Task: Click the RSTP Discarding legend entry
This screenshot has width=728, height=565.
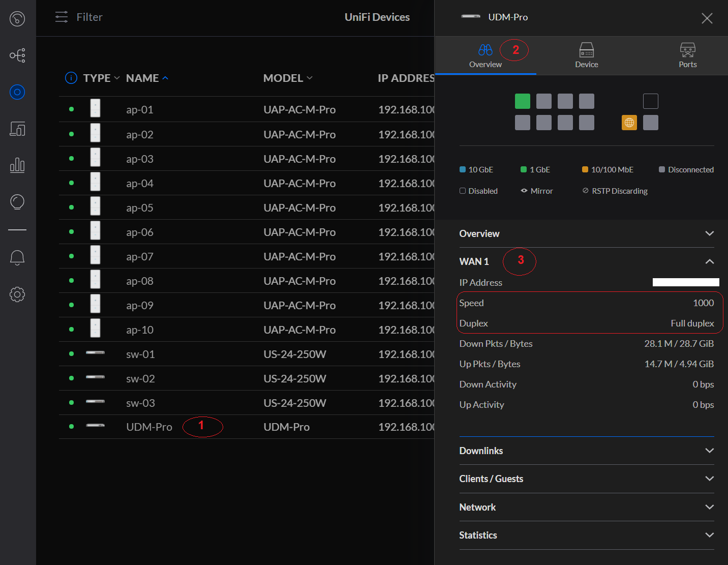Action: pos(615,191)
